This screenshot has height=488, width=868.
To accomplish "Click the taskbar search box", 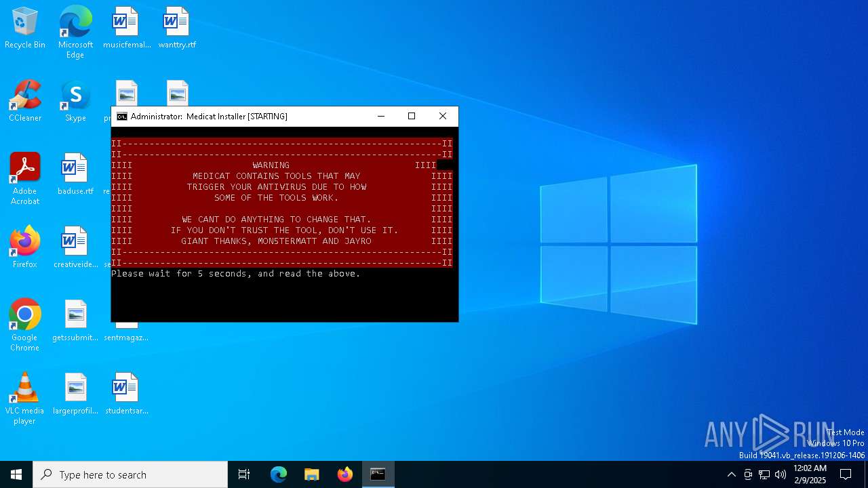I will 130,474.
